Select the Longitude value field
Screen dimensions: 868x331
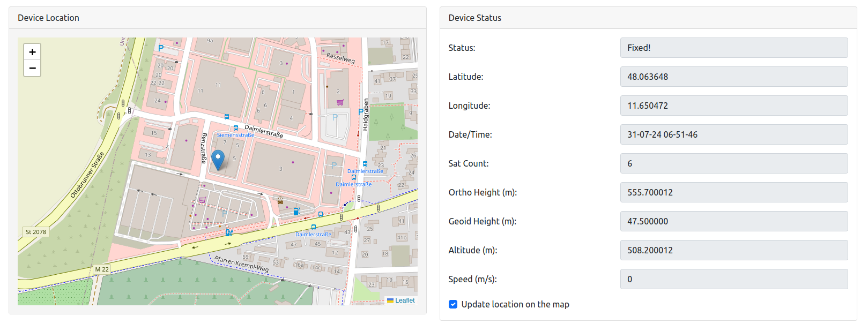[733, 106]
